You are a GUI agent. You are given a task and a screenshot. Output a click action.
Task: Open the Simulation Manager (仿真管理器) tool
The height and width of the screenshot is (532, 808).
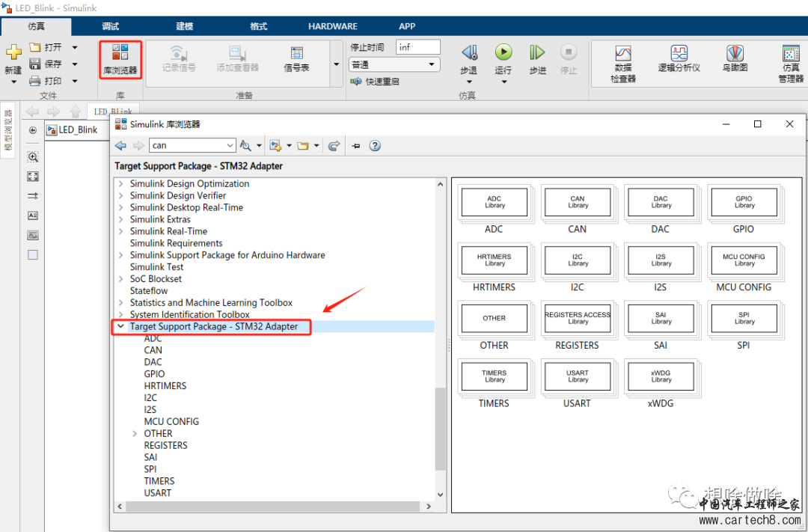[791, 64]
